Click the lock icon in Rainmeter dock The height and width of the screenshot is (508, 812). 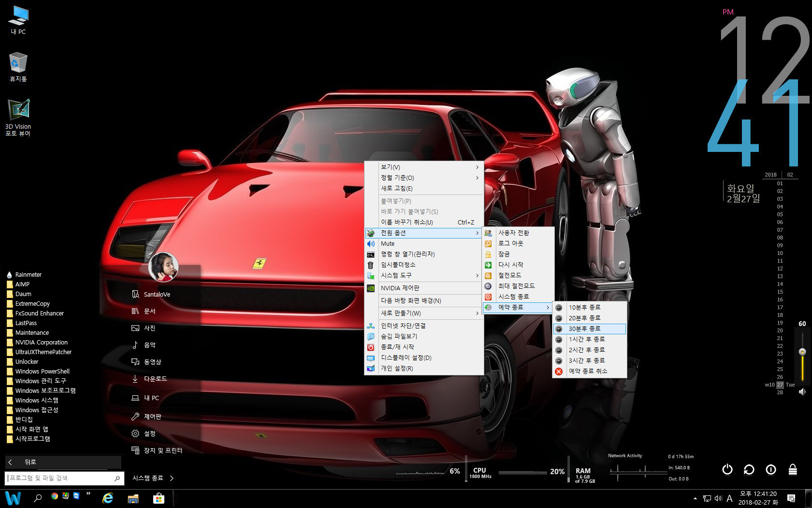coord(793,469)
